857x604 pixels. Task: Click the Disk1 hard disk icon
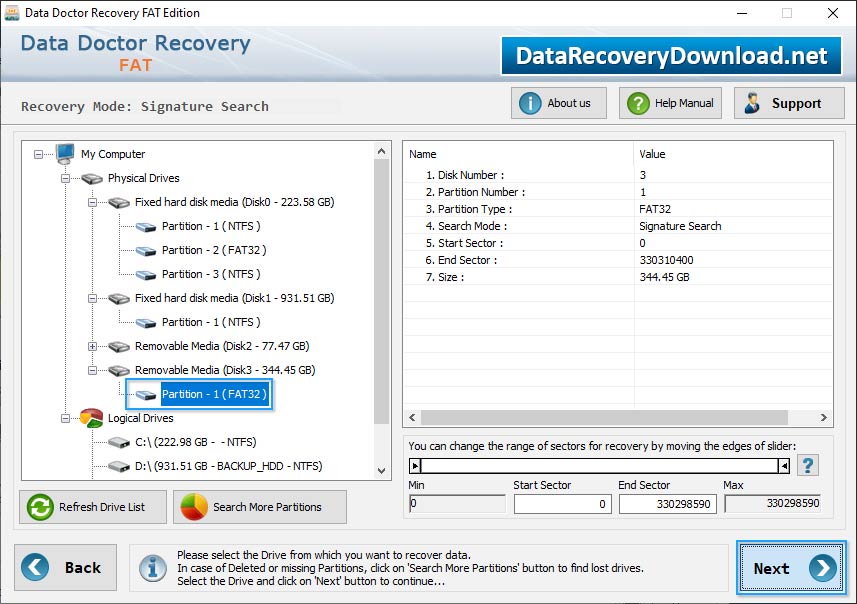[119, 299]
